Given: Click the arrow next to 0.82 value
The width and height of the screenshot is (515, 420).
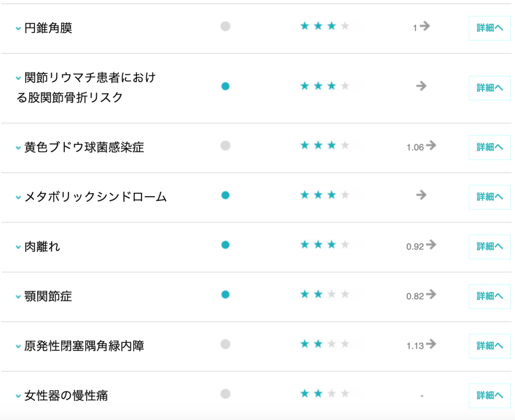Looking at the screenshot, I should pyautogui.click(x=431, y=295).
